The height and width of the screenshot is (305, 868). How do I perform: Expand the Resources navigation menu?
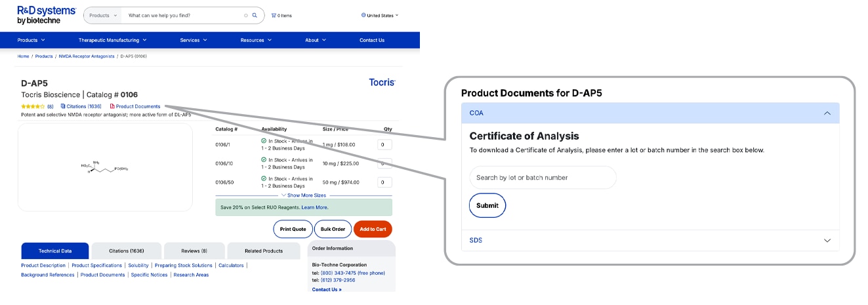[256, 40]
